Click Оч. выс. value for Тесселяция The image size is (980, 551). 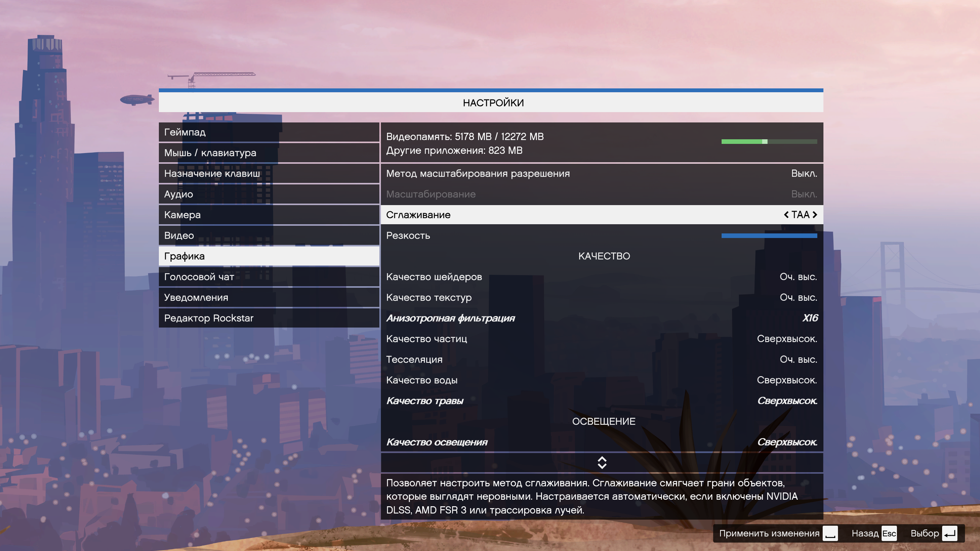tap(799, 359)
